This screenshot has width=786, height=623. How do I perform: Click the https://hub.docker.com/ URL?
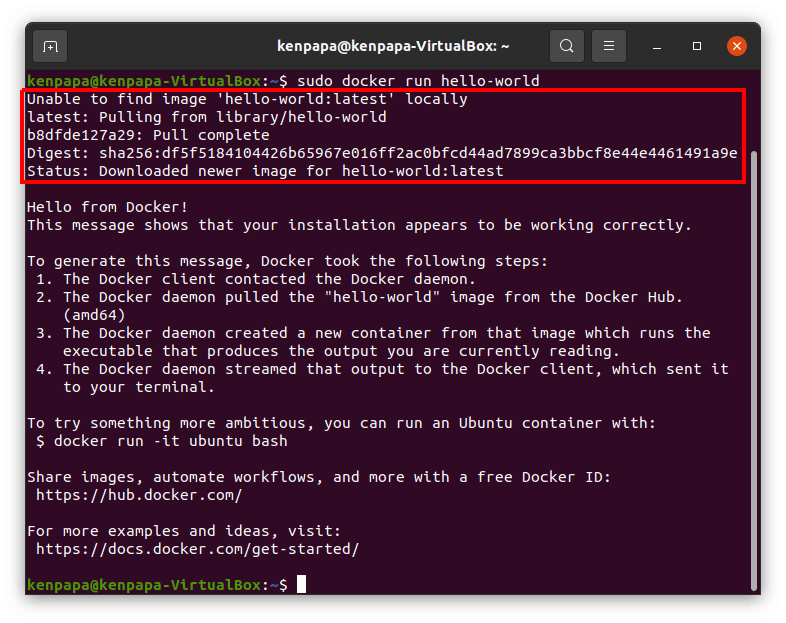point(139,495)
